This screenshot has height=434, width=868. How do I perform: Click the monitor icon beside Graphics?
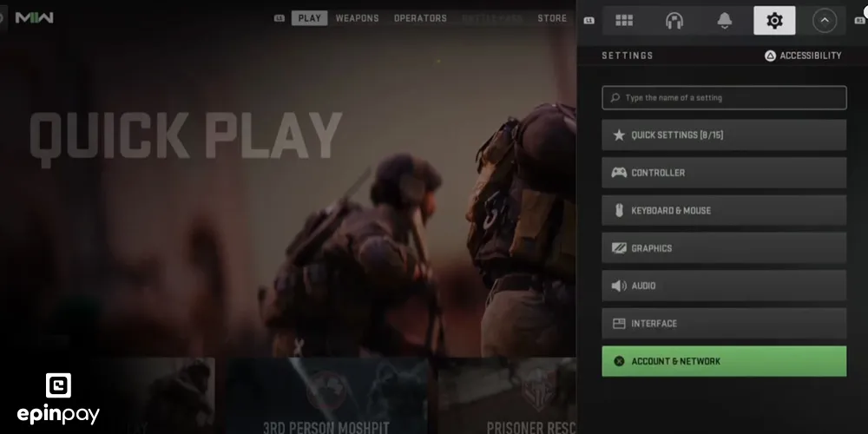tap(619, 248)
